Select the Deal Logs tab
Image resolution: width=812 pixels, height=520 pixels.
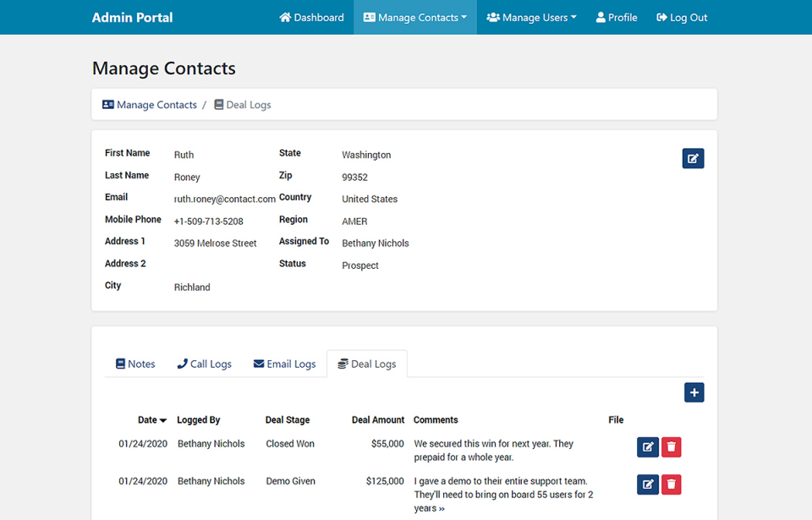[366, 364]
